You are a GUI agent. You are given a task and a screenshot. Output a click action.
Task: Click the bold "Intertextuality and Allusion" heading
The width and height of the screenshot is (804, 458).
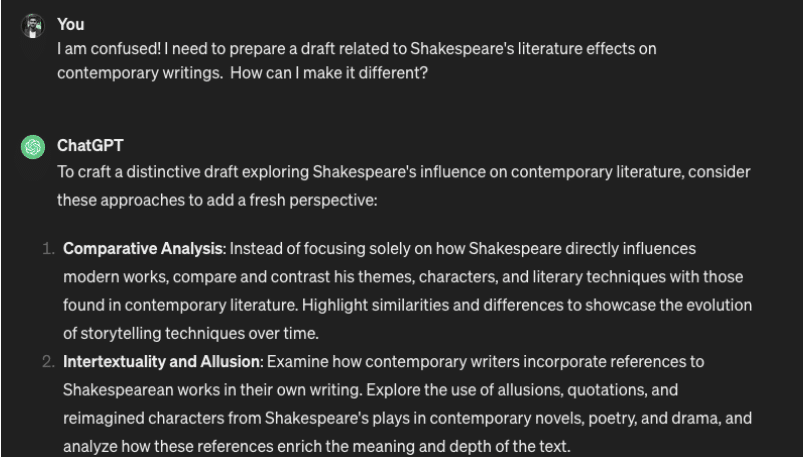(x=163, y=362)
